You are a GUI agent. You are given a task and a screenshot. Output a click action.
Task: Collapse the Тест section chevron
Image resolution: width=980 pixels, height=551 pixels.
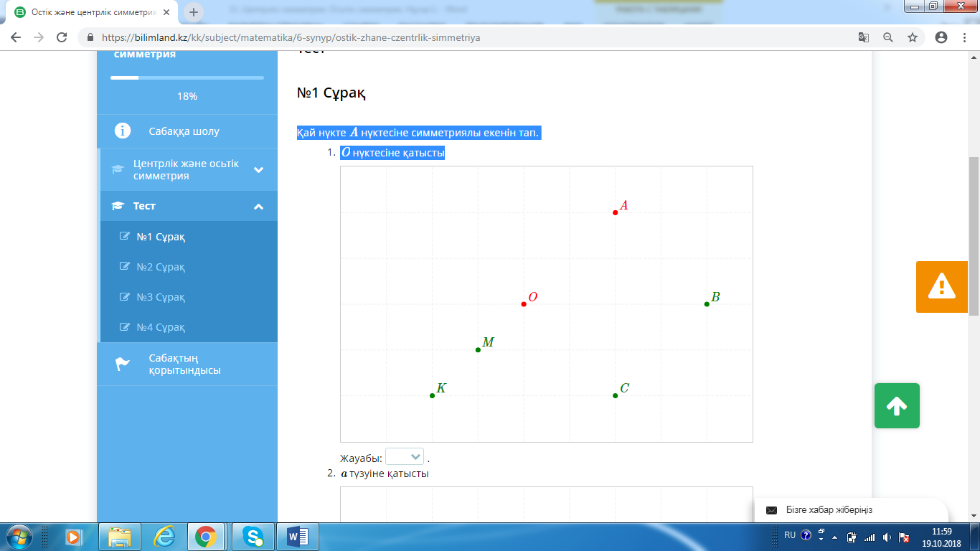[x=259, y=207]
